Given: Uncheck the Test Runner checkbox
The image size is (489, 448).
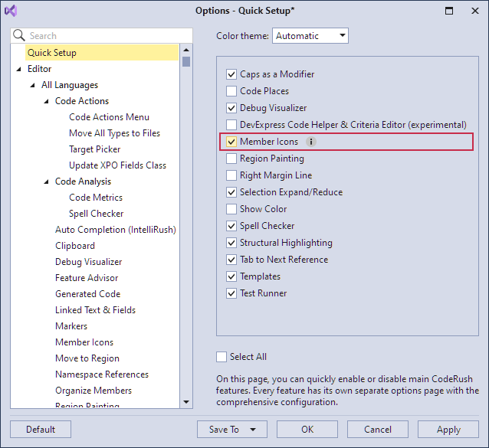Looking at the screenshot, I should (231, 293).
